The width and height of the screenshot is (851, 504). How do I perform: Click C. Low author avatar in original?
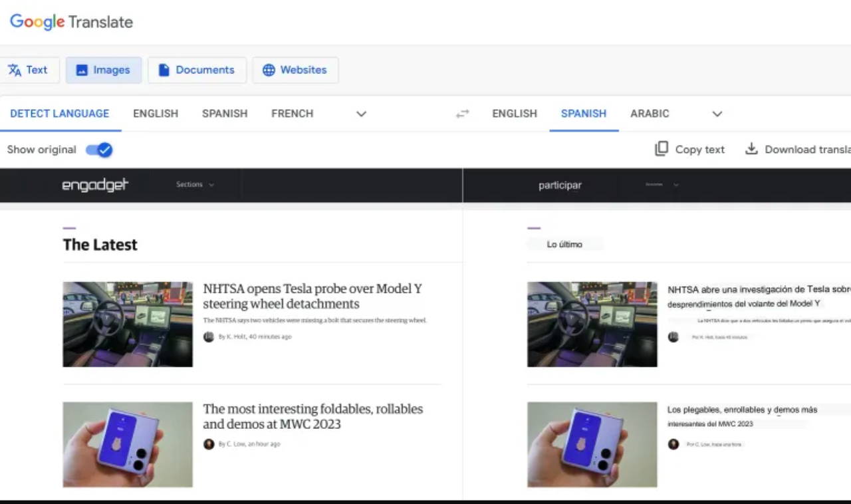pyautogui.click(x=209, y=443)
